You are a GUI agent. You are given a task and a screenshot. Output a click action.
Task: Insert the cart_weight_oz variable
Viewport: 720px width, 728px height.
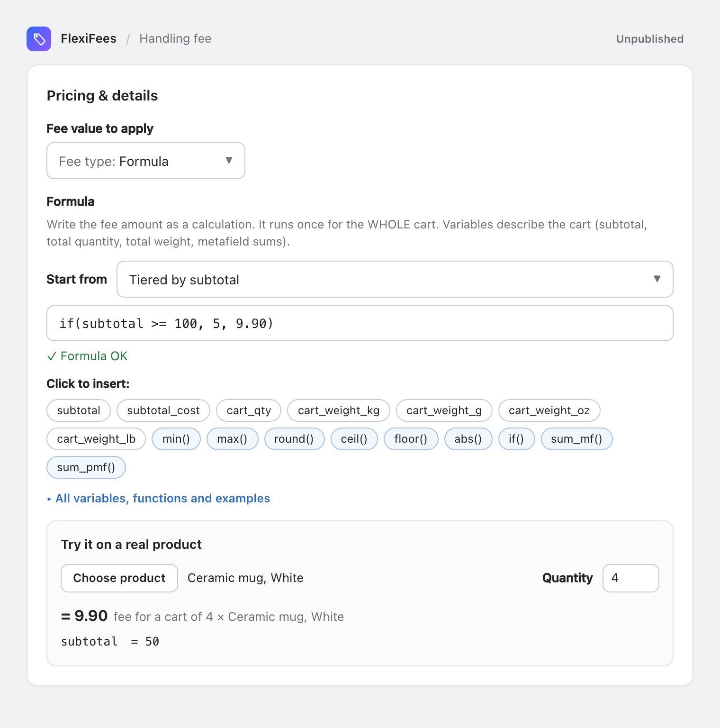[549, 410]
